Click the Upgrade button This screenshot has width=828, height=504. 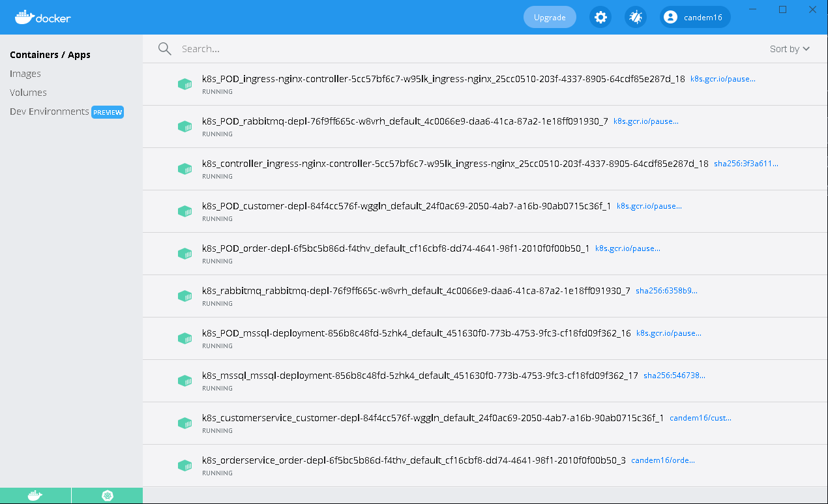(550, 18)
